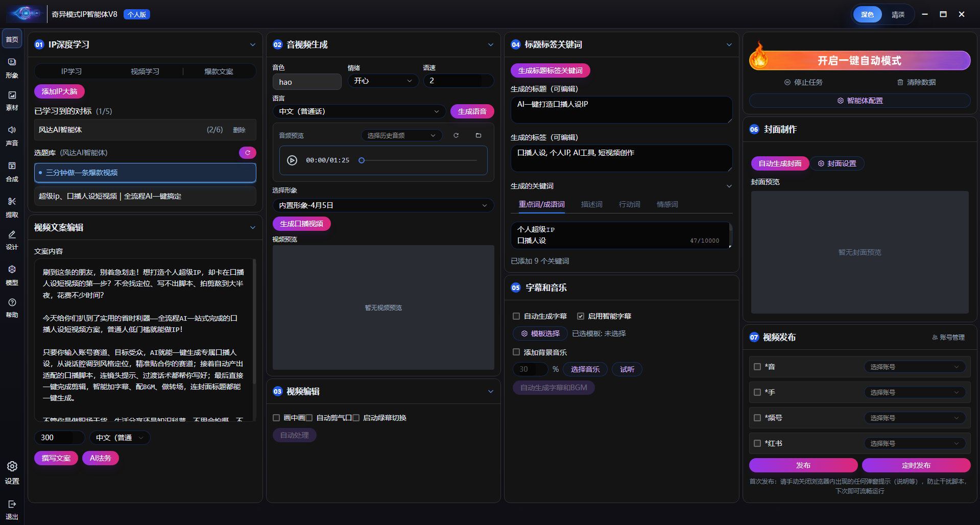Click the audio progress slider handle
This screenshot has height=525, width=980.
coord(362,160)
